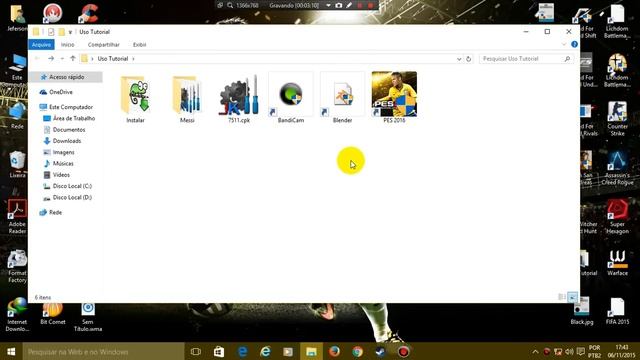Launch Chrome from the taskbar
This screenshot has width=640, height=360.
(x=358, y=351)
